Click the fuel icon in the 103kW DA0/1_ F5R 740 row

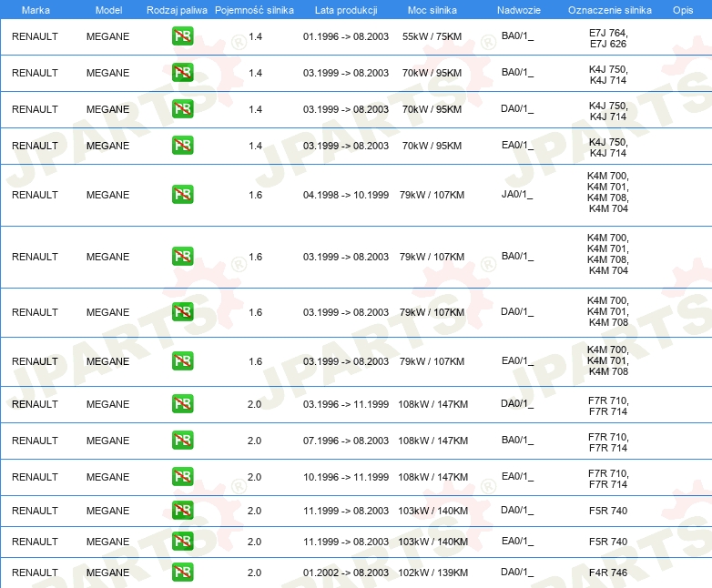[182, 511]
